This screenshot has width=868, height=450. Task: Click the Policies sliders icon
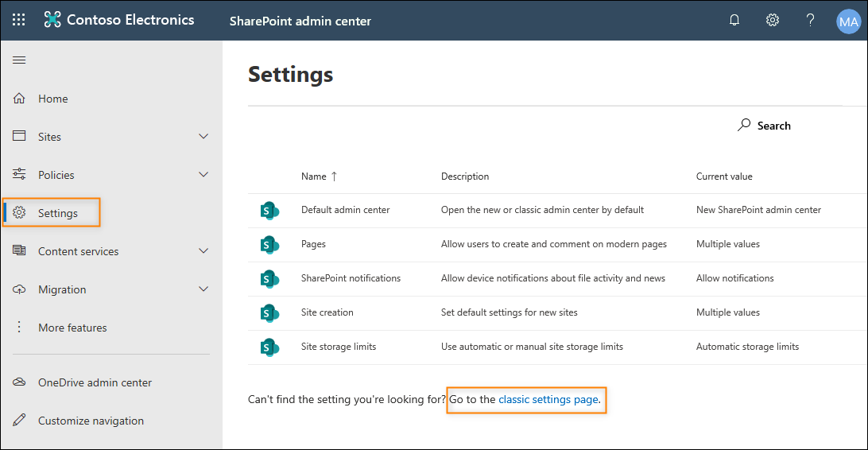pyautogui.click(x=19, y=174)
